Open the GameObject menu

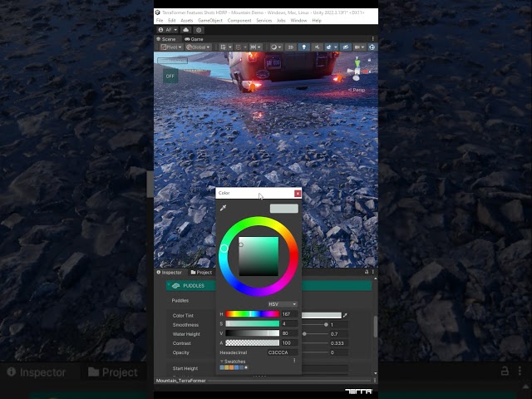[x=210, y=20]
